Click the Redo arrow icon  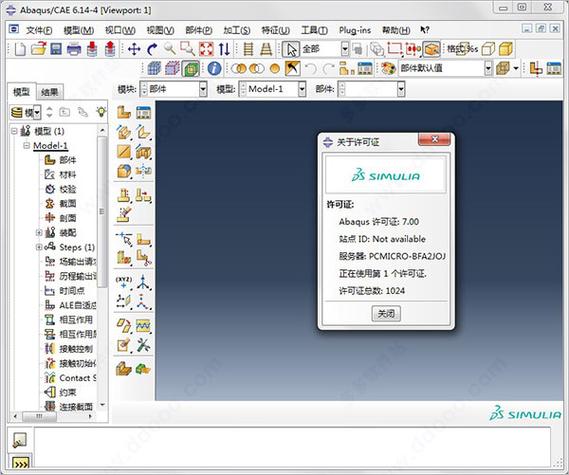coord(328,68)
